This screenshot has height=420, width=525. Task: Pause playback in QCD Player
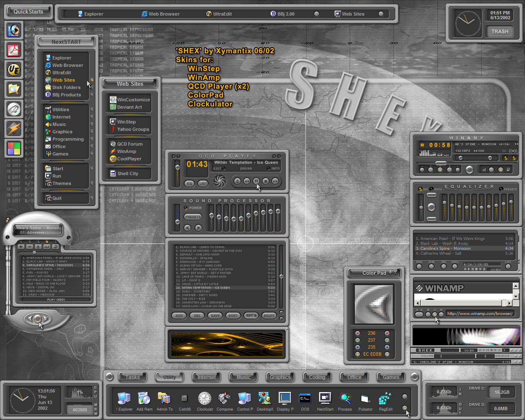[x=256, y=181]
